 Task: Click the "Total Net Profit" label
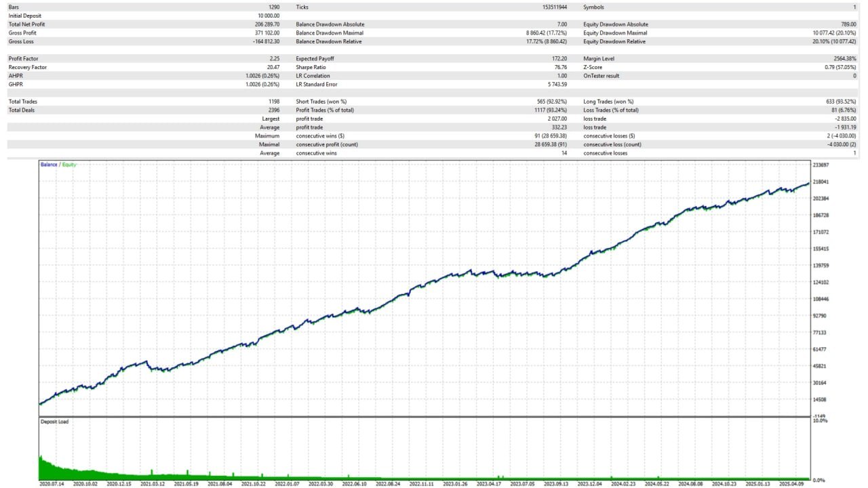(x=26, y=24)
